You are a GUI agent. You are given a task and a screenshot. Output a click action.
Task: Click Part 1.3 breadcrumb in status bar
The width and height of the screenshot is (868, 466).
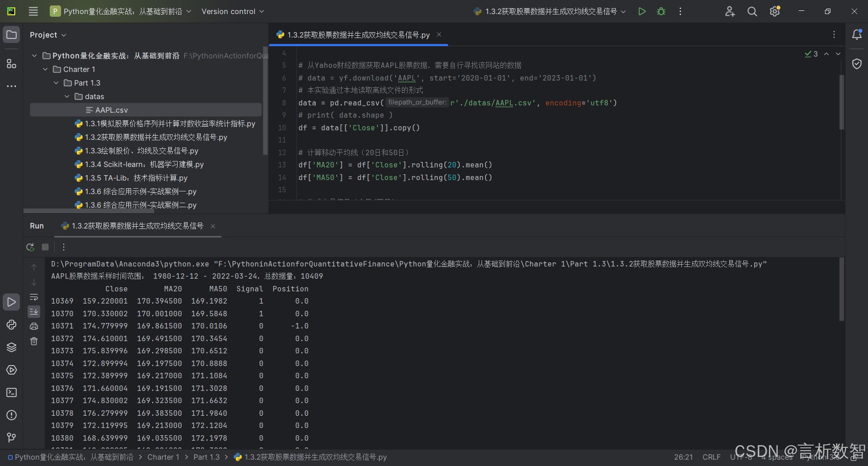(207, 457)
